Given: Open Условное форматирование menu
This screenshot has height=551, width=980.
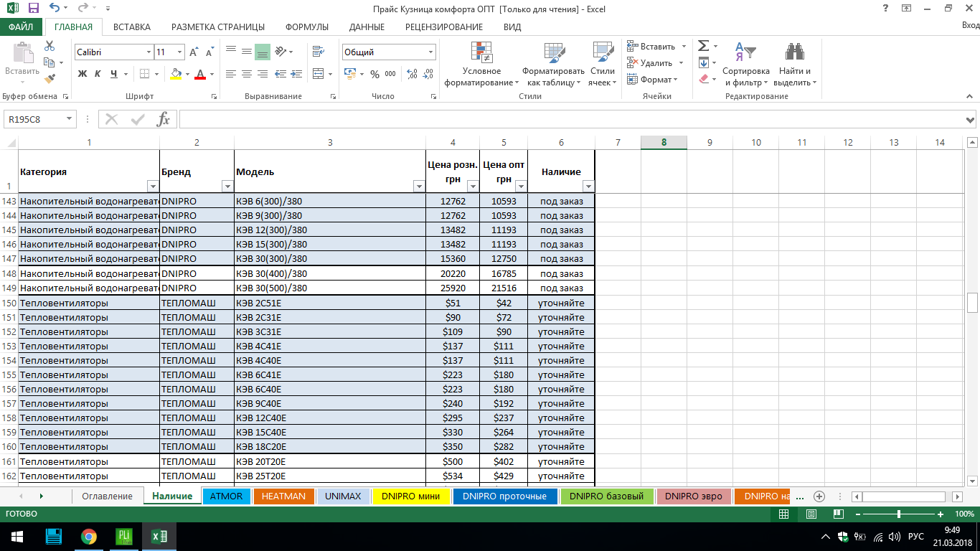Looking at the screenshot, I should 481,64.
